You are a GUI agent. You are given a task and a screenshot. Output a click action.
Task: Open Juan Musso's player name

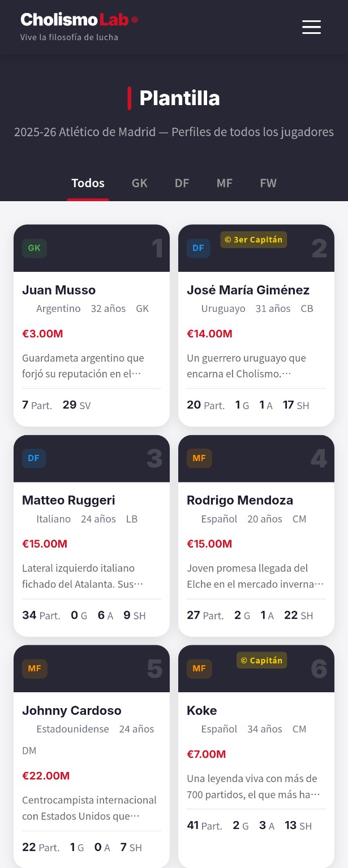59,290
